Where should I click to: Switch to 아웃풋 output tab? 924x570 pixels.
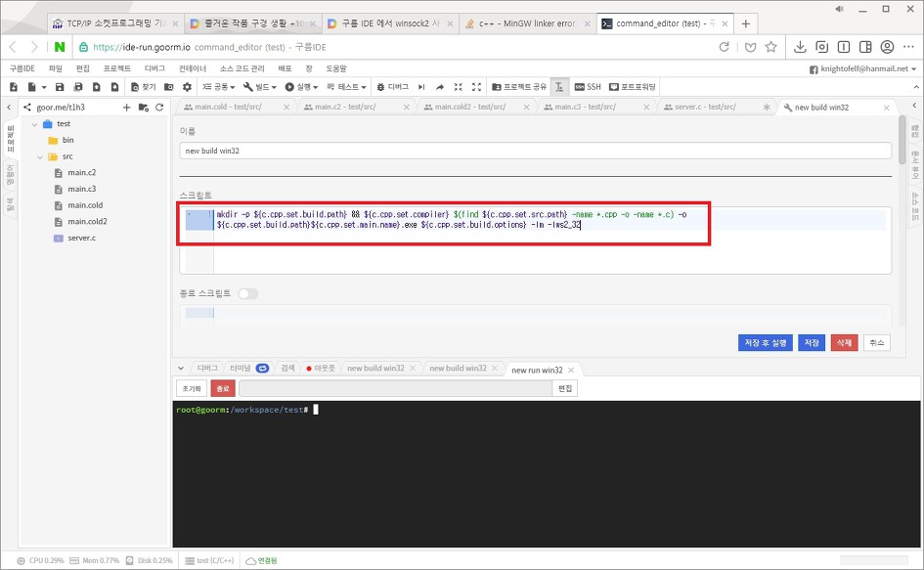pyautogui.click(x=321, y=369)
